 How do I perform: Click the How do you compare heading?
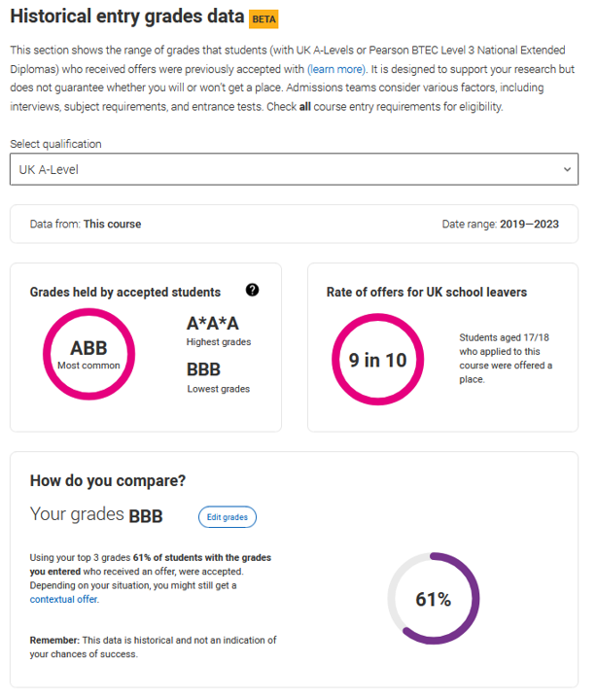click(108, 480)
